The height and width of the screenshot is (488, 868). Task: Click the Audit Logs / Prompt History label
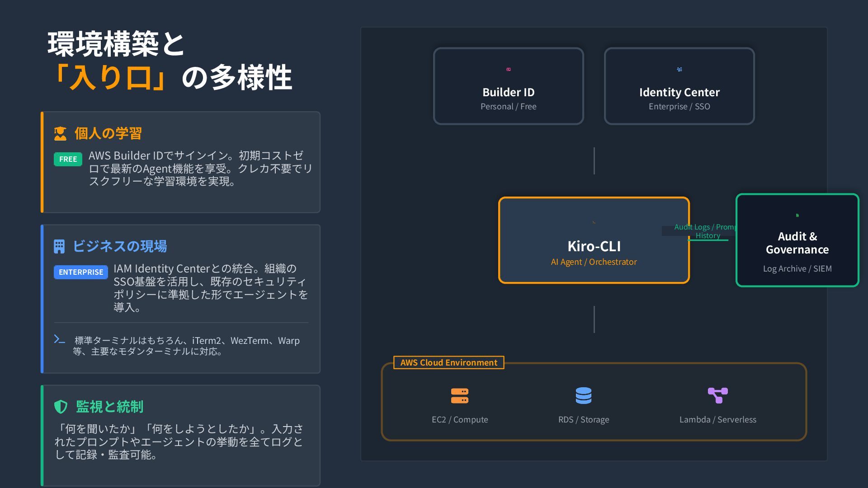[704, 231]
